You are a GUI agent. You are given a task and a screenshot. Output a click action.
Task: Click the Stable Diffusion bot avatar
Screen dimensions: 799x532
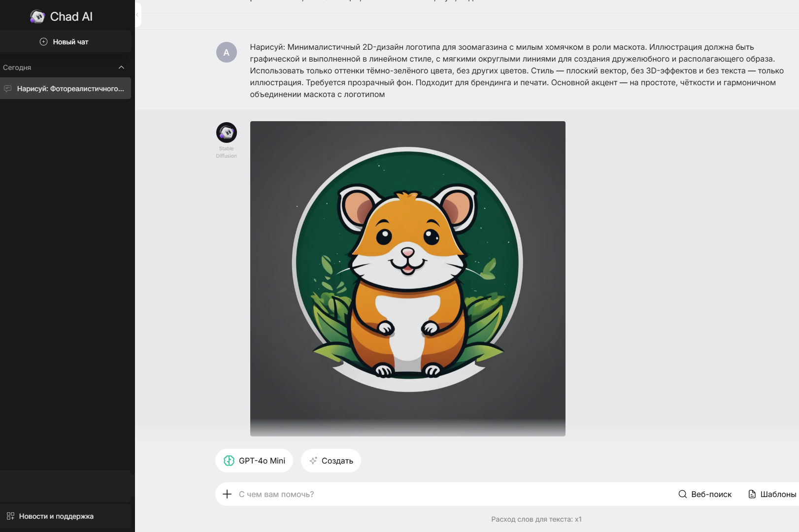(227, 133)
